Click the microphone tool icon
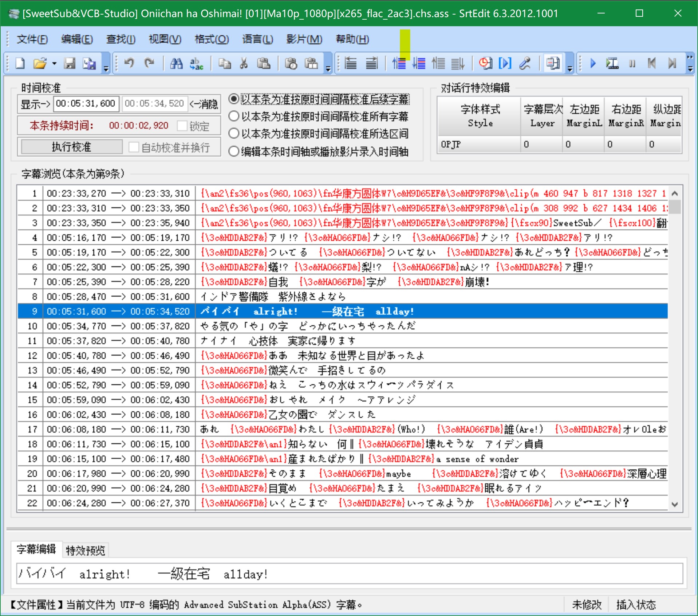Viewport: 698px width, 616px height. point(525,63)
